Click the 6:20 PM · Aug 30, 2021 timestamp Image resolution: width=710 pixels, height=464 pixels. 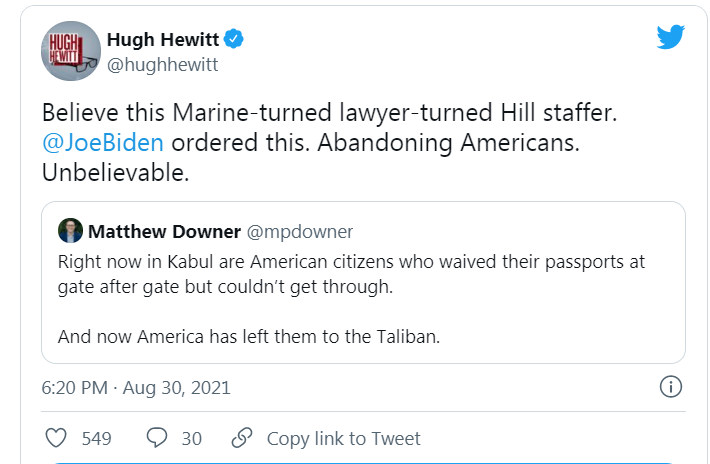point(137,387)
